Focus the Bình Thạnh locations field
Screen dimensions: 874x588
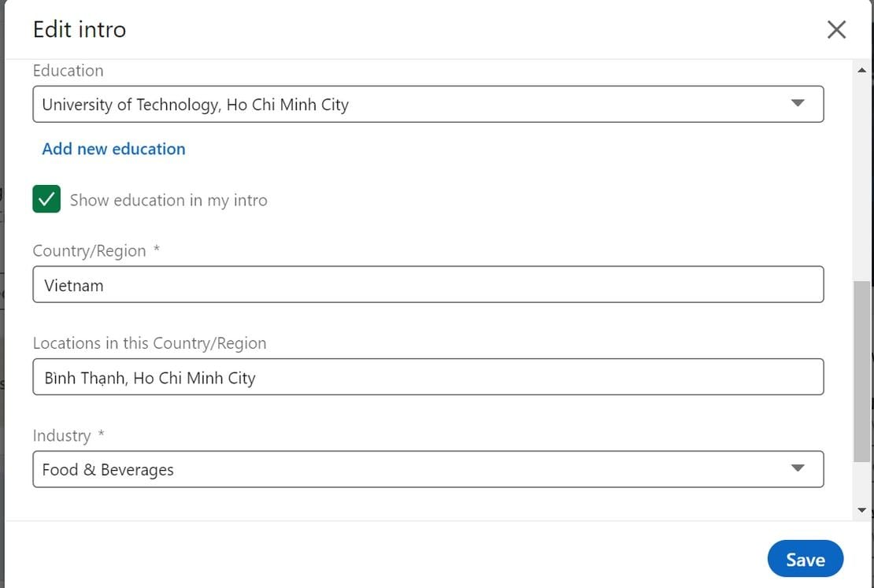(428, 377)
